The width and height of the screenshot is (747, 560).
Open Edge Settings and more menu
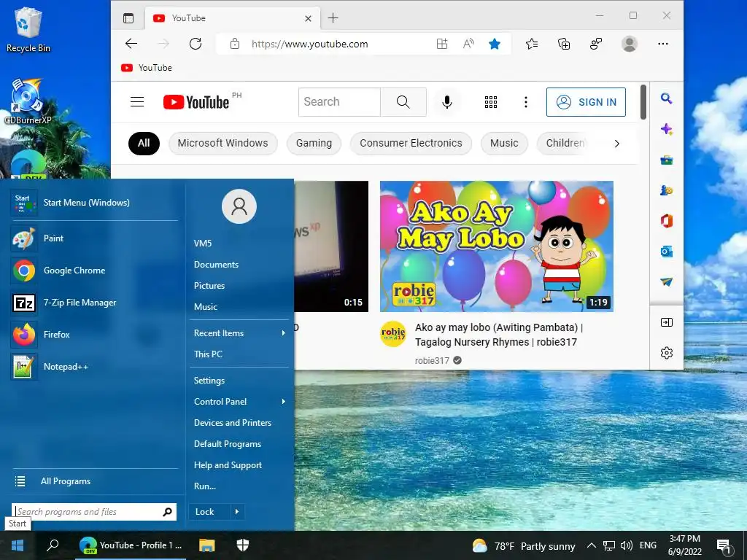coord(662,44)
